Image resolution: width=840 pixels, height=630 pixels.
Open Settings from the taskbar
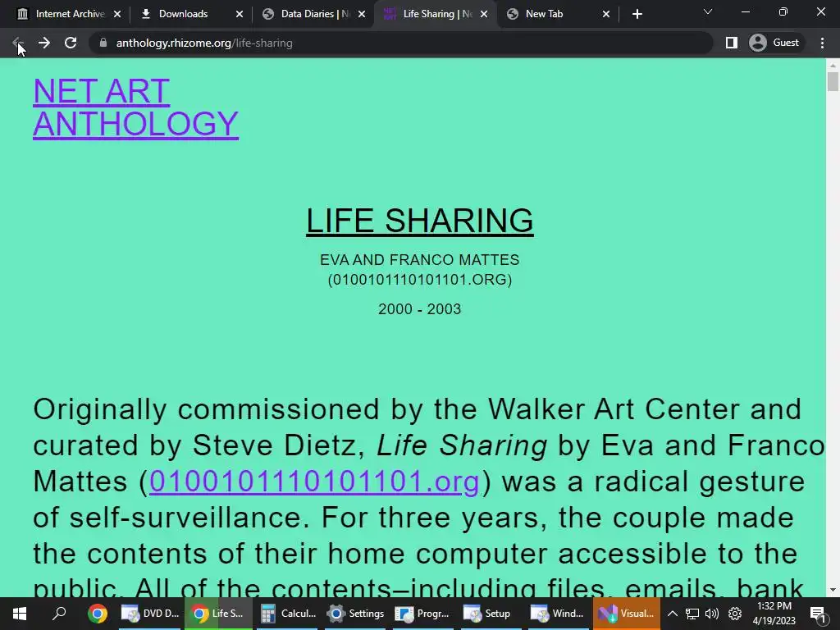(356, 614)
